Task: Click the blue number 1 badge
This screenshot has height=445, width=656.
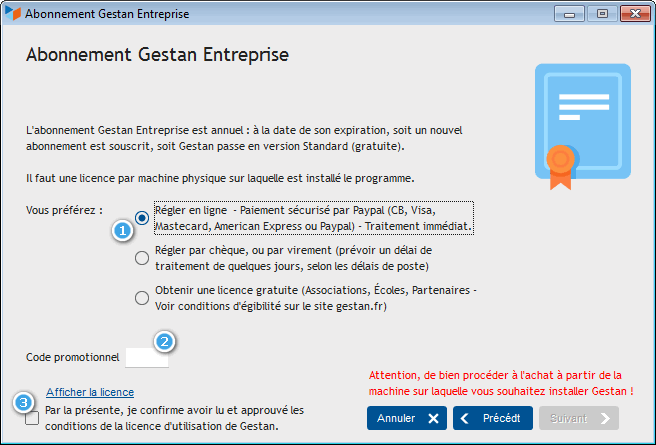Action: (x=123, y=231)
